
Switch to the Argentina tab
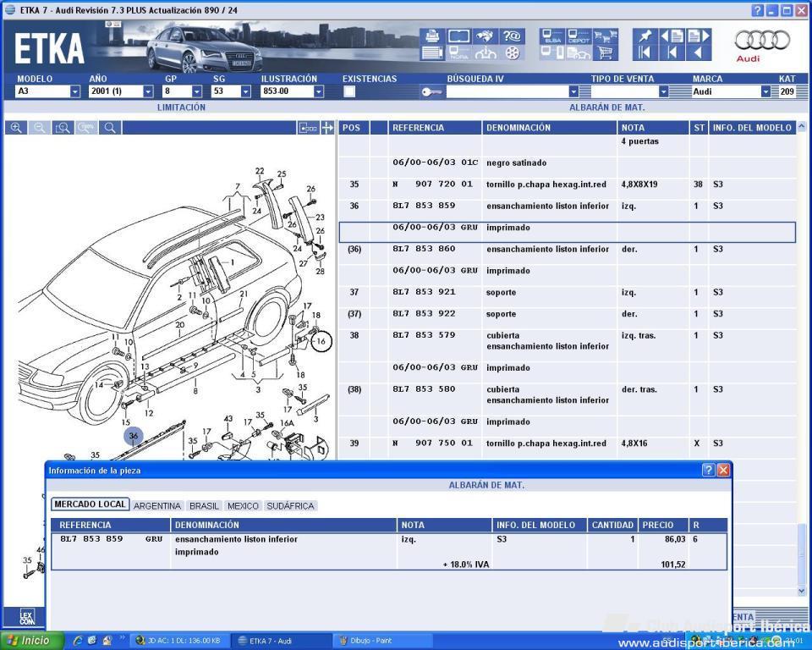(157, 505)
